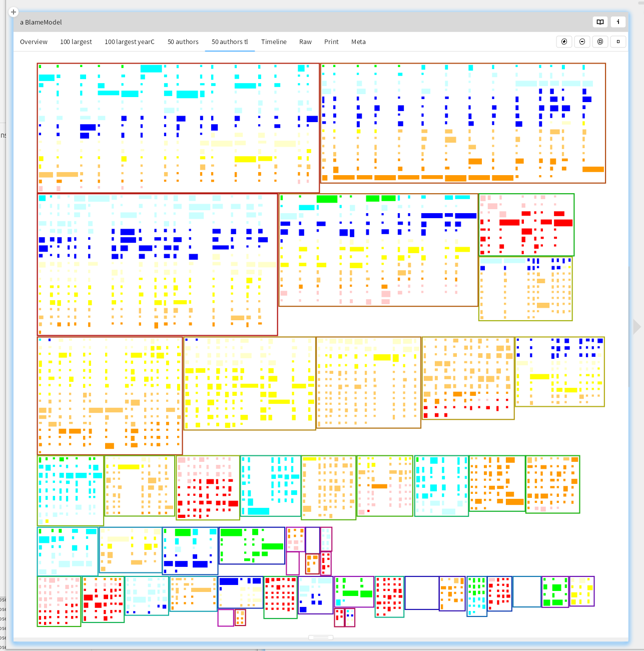Go to the 50 authors tab
Image resolution: width=644 pixels, height=651 pixels.
pyautogui.click(x=183, y=42)
